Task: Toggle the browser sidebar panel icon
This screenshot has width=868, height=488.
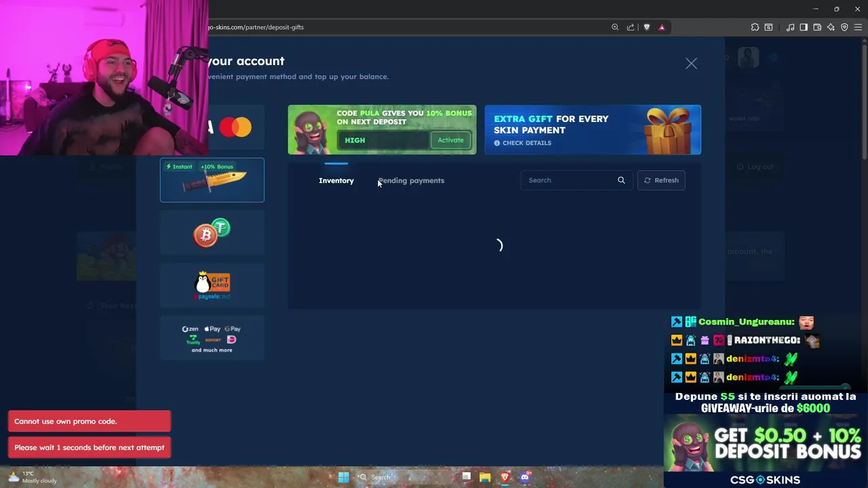Action: coord(804,27)
